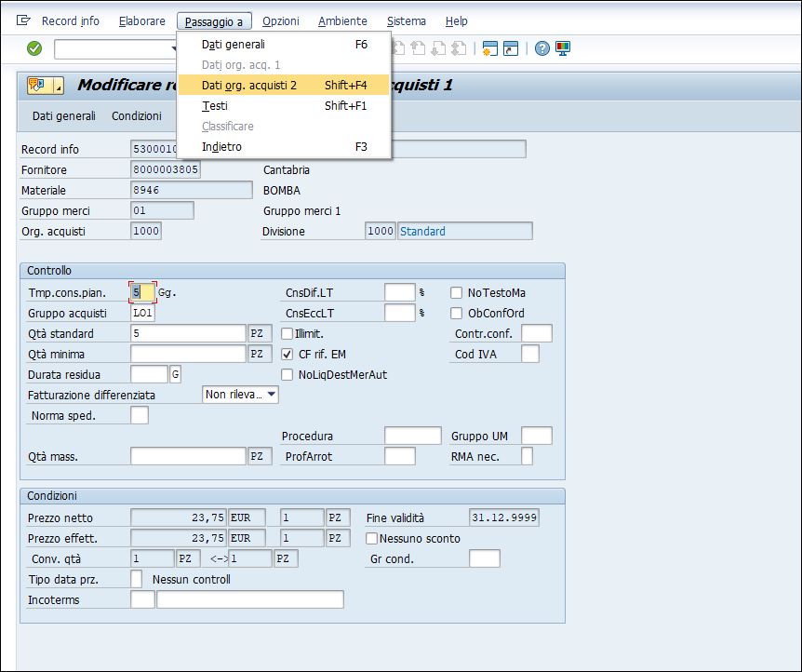The width and height of the screenshot is (802, 672).
Task: Click the Incoterms code field
Action: (142, 599)
